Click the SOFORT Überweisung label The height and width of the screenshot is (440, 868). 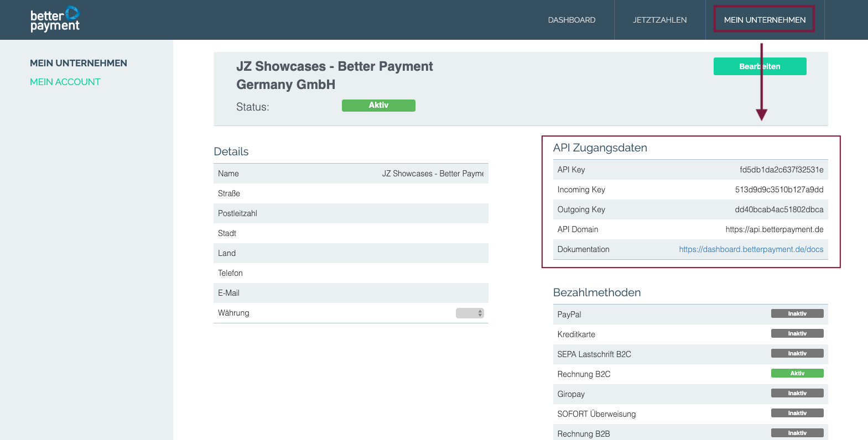click(596, 414)
